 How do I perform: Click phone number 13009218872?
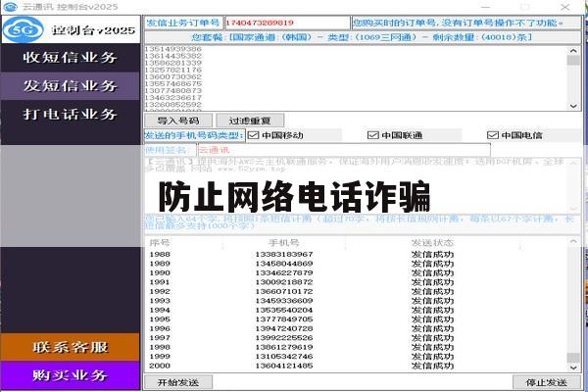pyautogui.click(x=284, y=282)
